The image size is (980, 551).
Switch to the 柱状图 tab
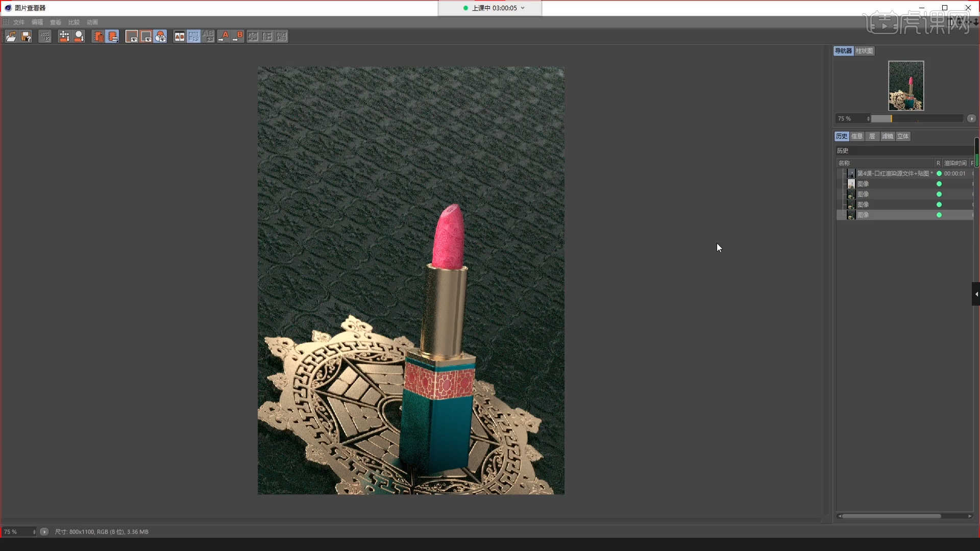point(864,51)
